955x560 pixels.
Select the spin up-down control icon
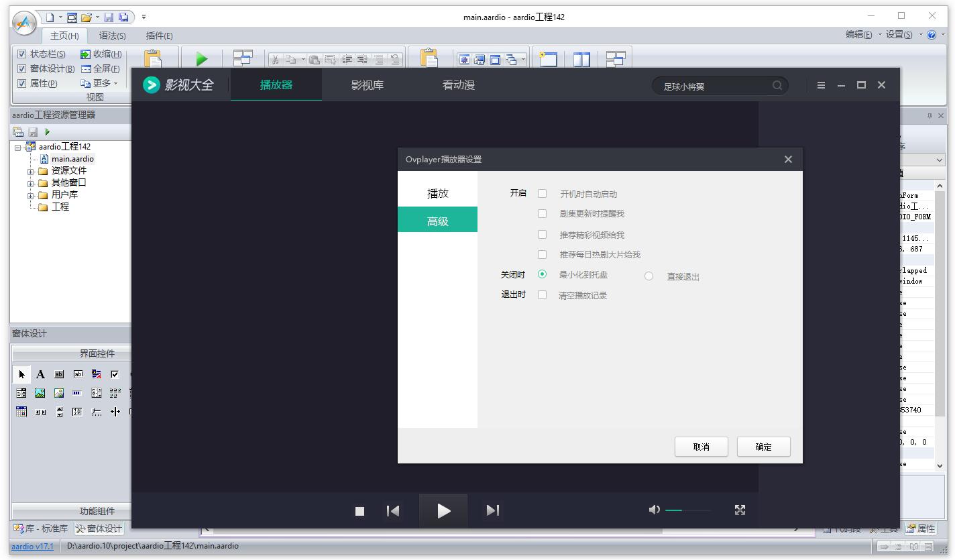click(x=59, y=412)
